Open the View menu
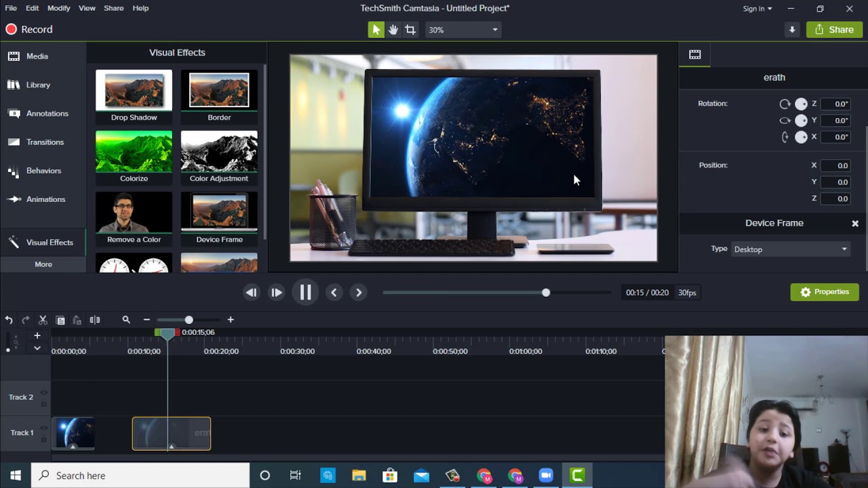Screen dimensions: 868x488 pos(87,8)
